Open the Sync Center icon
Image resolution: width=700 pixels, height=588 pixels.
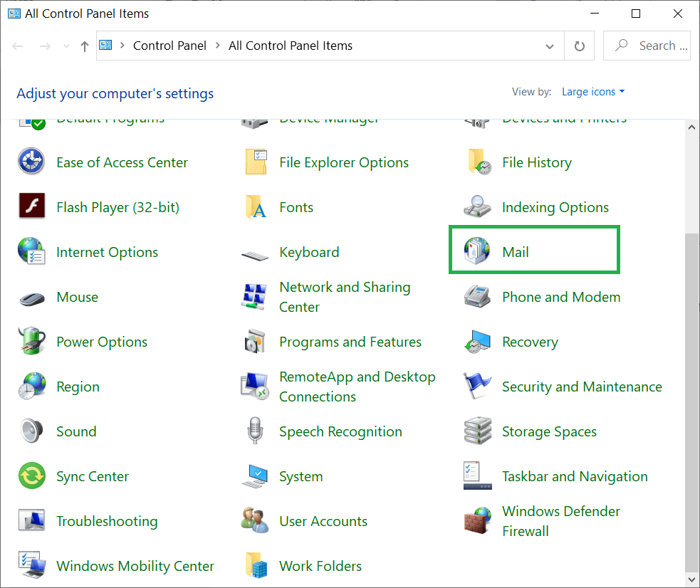click(x=32, y=476)
